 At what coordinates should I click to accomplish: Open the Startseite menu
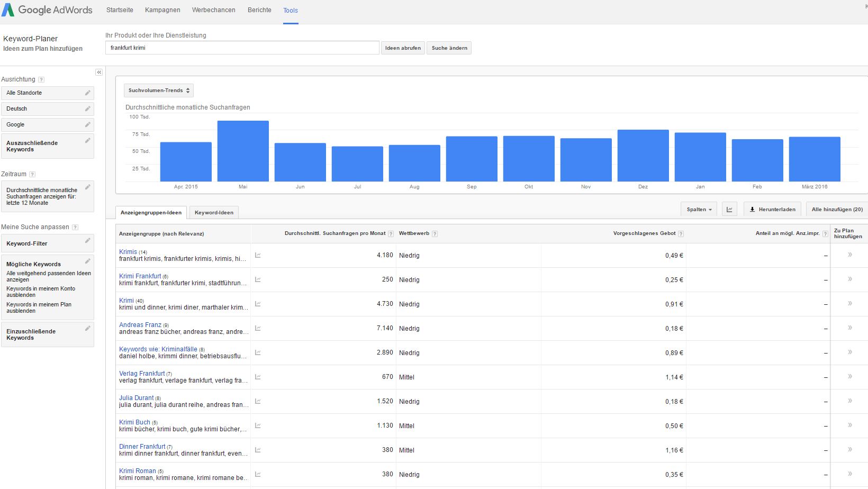point(120,10)
